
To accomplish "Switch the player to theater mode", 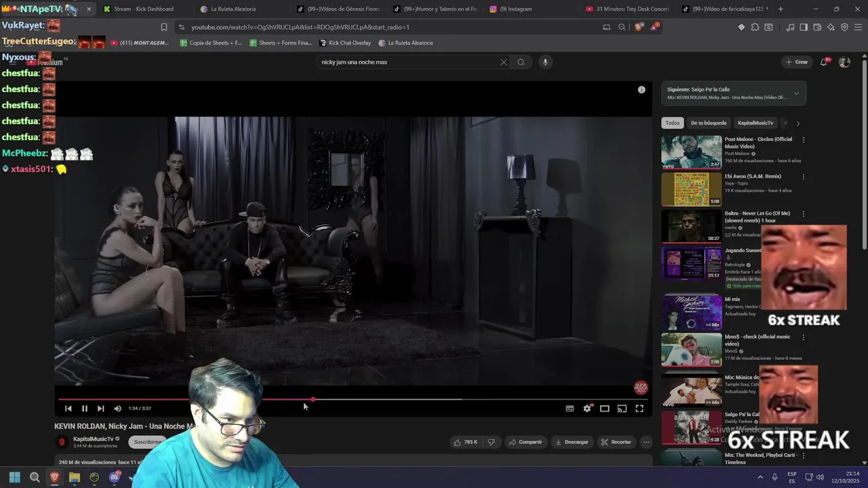I will (x=604, y=409).
